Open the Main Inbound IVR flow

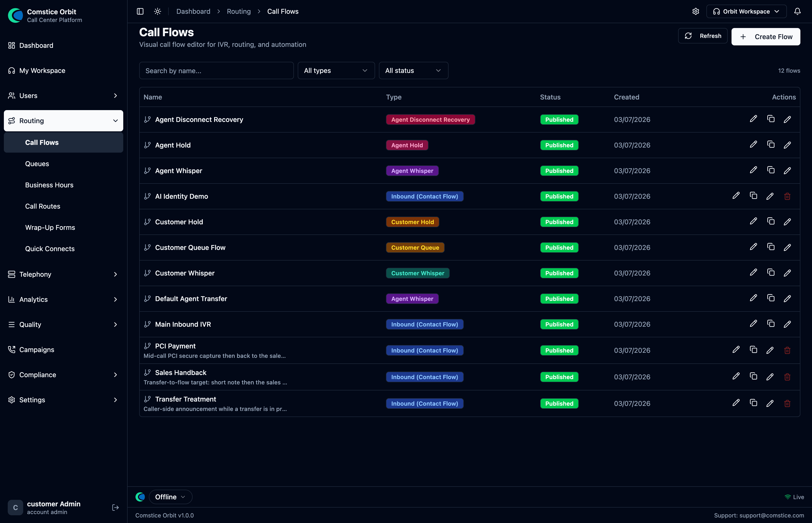[183, 324]
